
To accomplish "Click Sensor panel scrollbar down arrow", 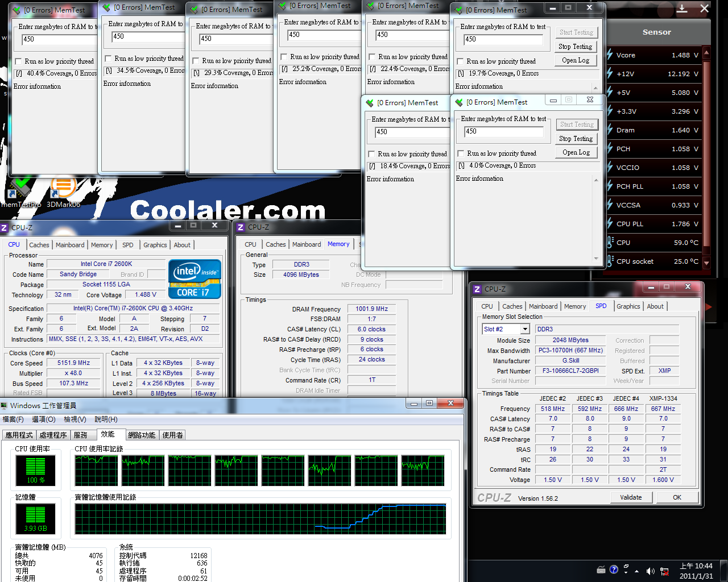I will (706, 263).
